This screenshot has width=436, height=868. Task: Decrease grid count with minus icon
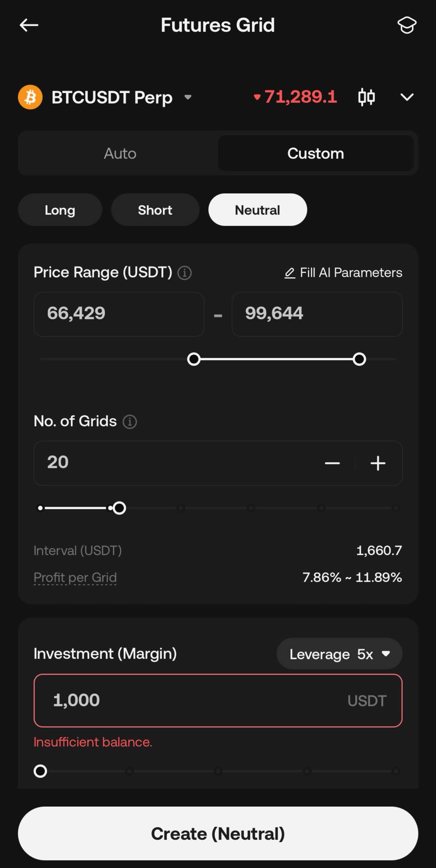click(x=332, y=463)
